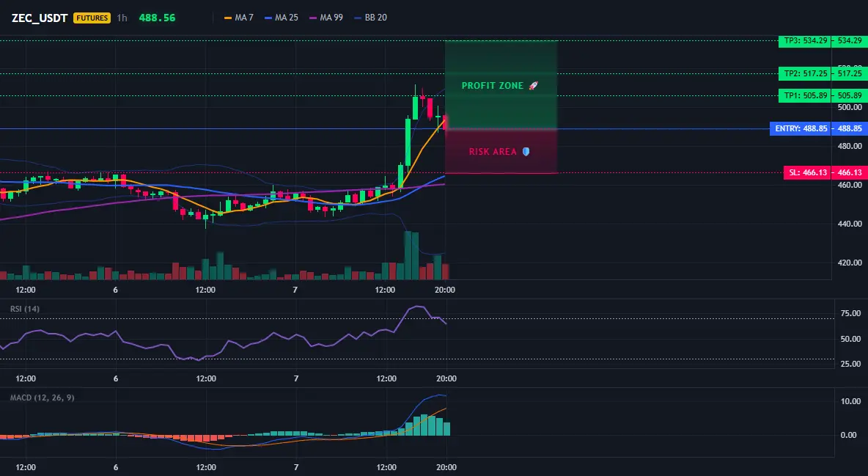Screen dimensions: 868x476
Task: Click the tallest green volume bar
Action: [x=408, y=255]
